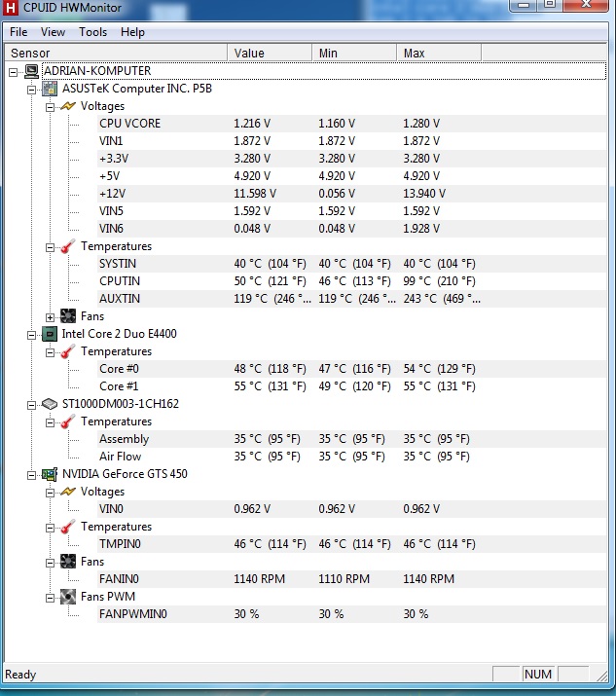Collapse the ASUSTeK Computer INC. P5B node
Viewport: 616px width, 696px height.
pyautogui.click(x=31, y=91)
